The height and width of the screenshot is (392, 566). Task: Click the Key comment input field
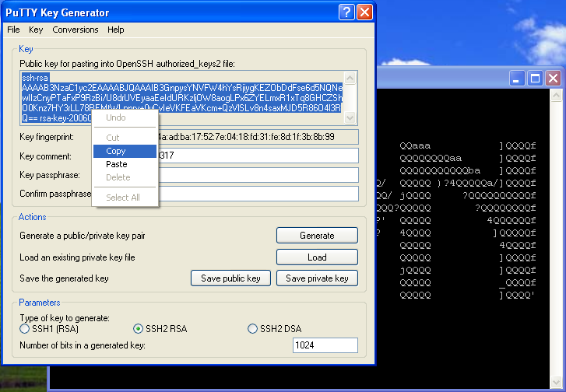click(x=258, y=156)
